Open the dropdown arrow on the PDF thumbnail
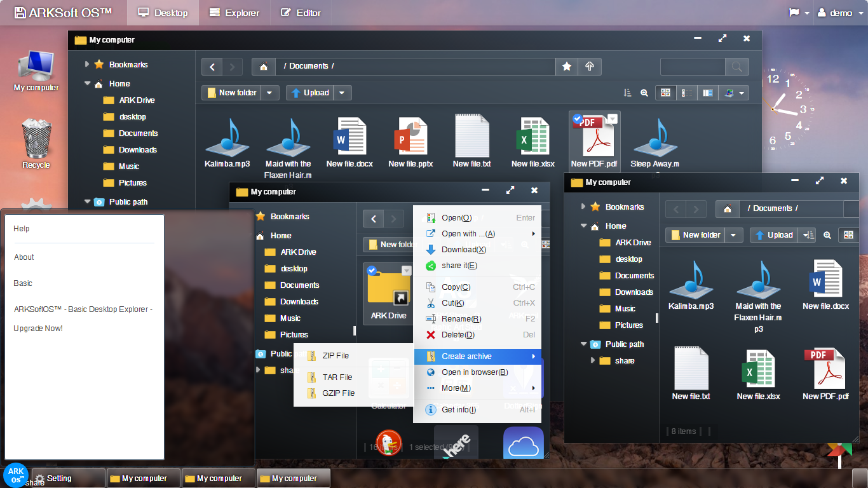This screenshot has height=488, width=868. click(x=612, y=118)
